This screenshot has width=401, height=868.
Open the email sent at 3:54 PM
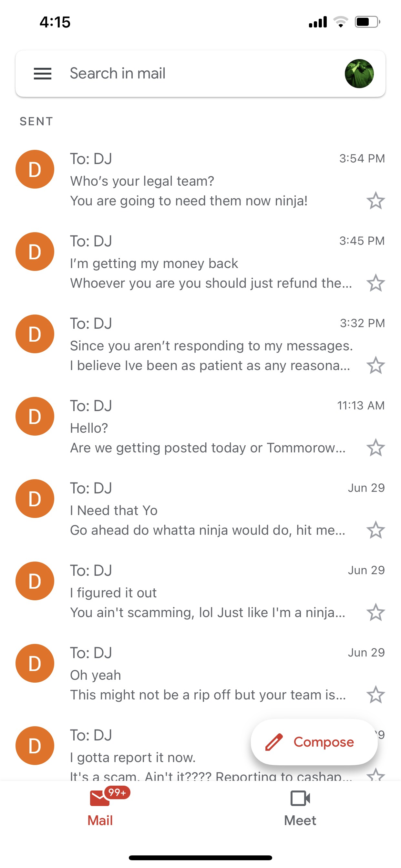pos(200,180)
